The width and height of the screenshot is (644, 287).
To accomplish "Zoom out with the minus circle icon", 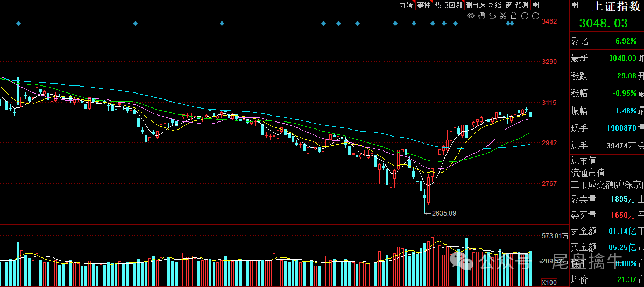I will pos(535,16).
